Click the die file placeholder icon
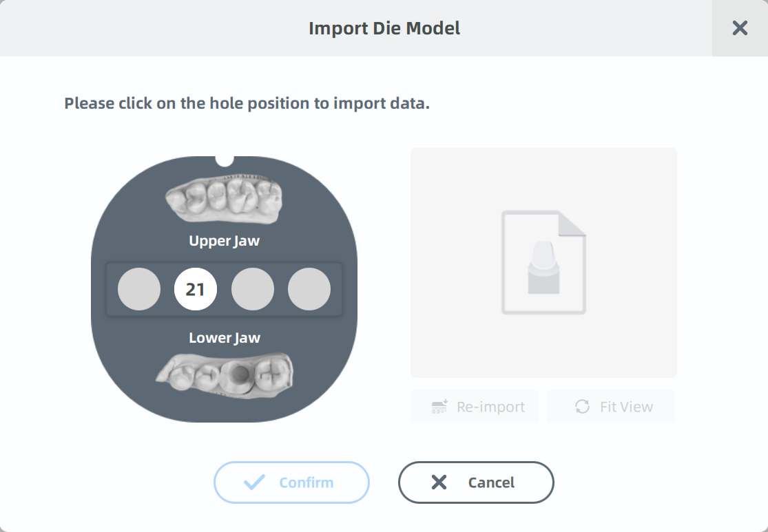768x532 pixels. click(x=543, y=262)
